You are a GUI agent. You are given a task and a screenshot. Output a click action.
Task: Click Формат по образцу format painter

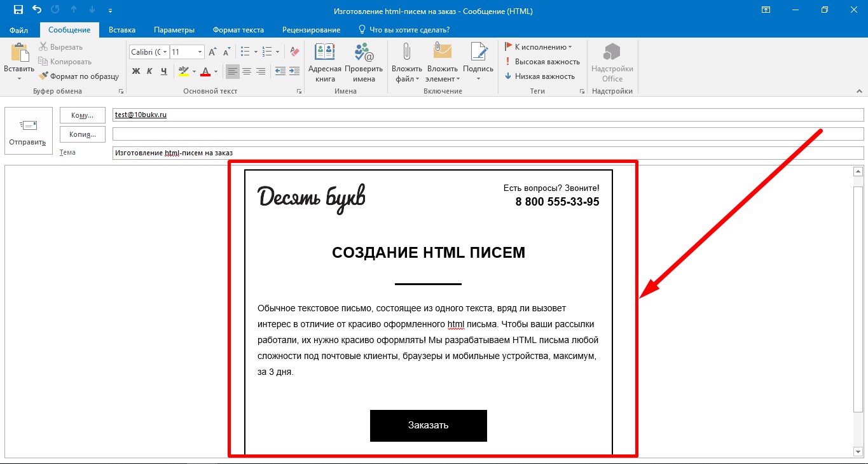pos(79,76)
